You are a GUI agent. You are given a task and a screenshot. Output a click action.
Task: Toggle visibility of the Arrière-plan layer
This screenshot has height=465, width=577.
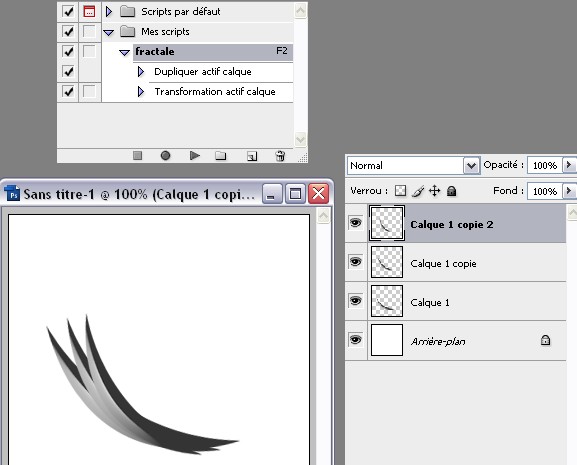[355, 340]
